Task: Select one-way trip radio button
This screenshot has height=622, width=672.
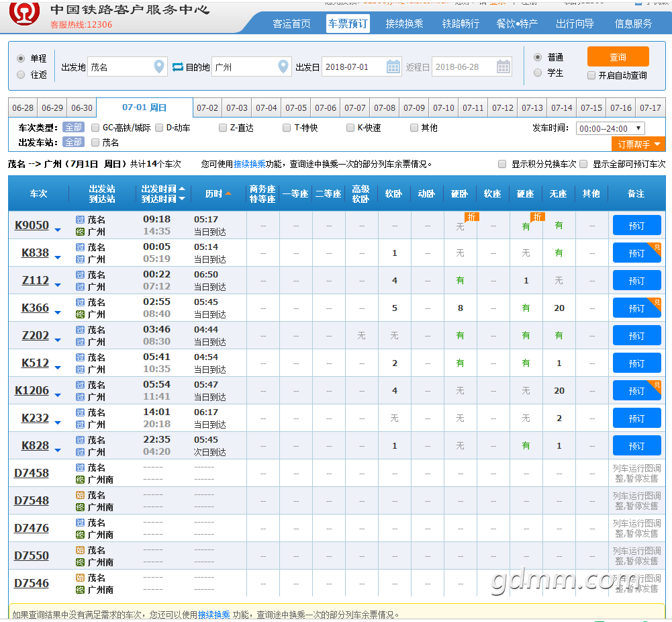Action: point(21,58)
